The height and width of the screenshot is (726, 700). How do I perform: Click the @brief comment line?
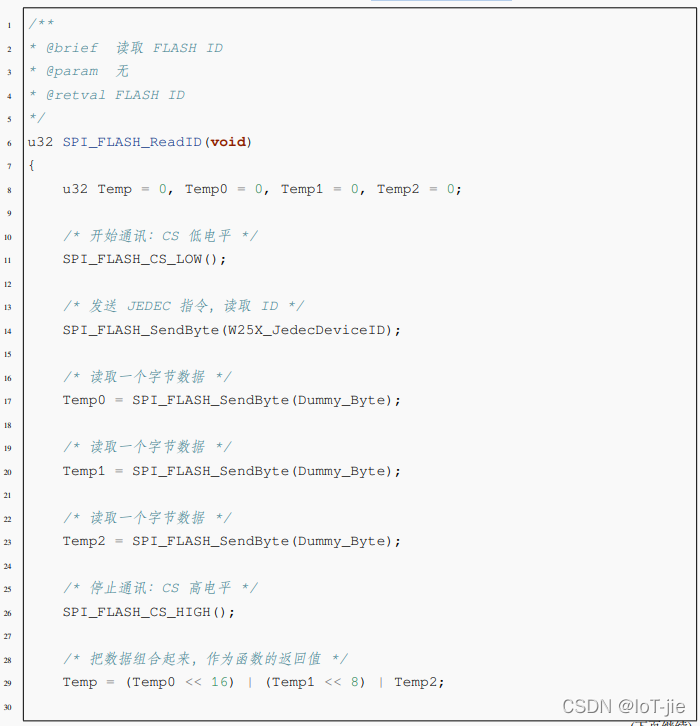[126, 48]
